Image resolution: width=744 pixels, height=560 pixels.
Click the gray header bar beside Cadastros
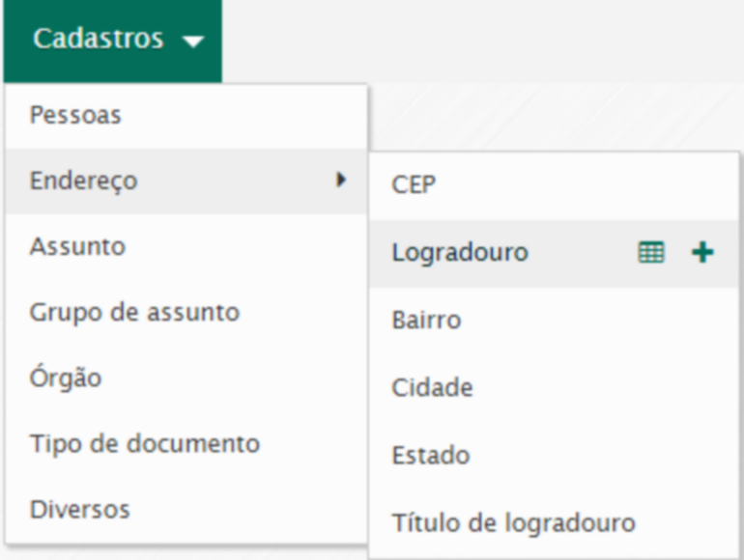click(483, 41)
